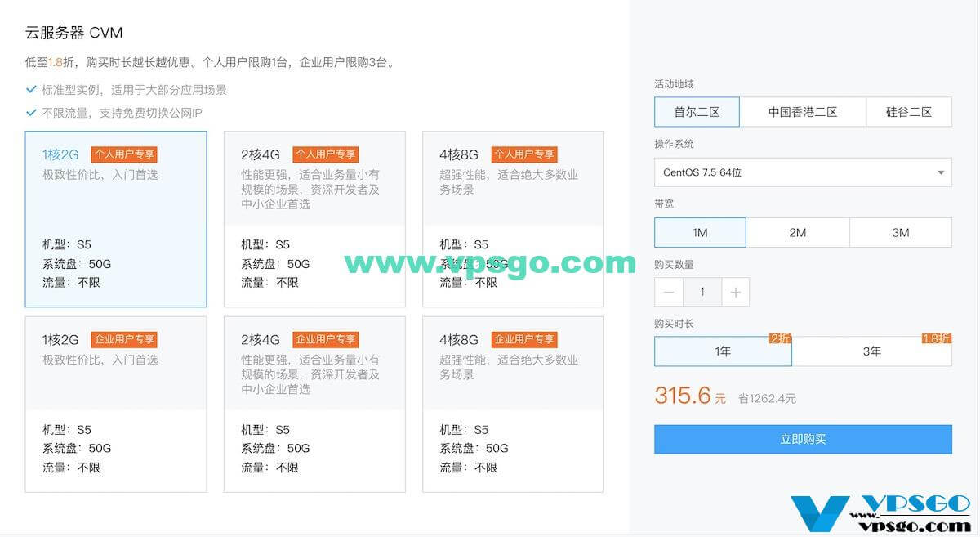Click the 不限流量 feature line
Viewport: 980px width, 537px height.
point(122,112)
